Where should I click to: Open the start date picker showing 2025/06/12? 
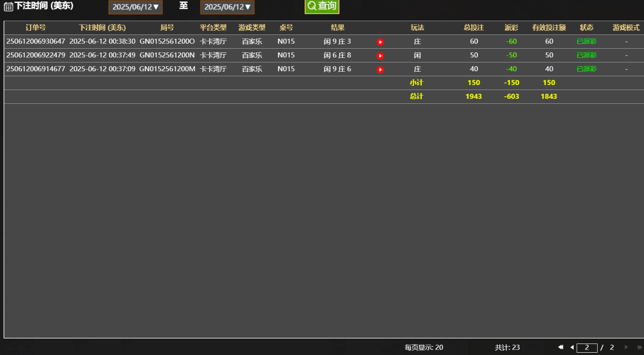coord(135,7)
